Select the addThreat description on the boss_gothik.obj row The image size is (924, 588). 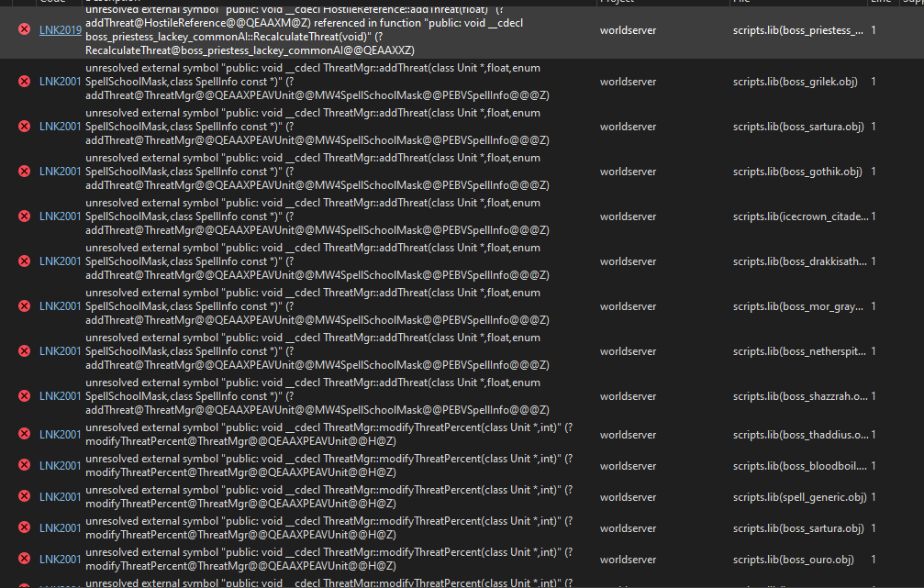(x=317, y=172)
